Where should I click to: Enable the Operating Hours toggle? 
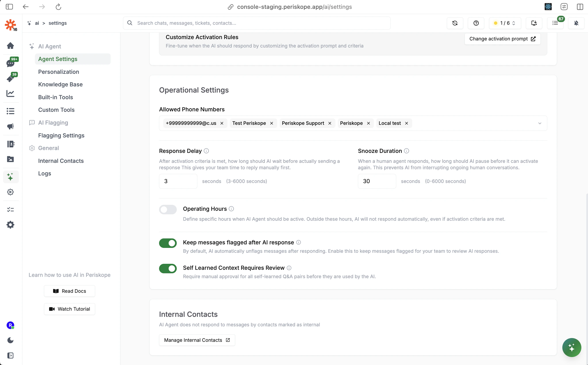(x=168, y=209)
